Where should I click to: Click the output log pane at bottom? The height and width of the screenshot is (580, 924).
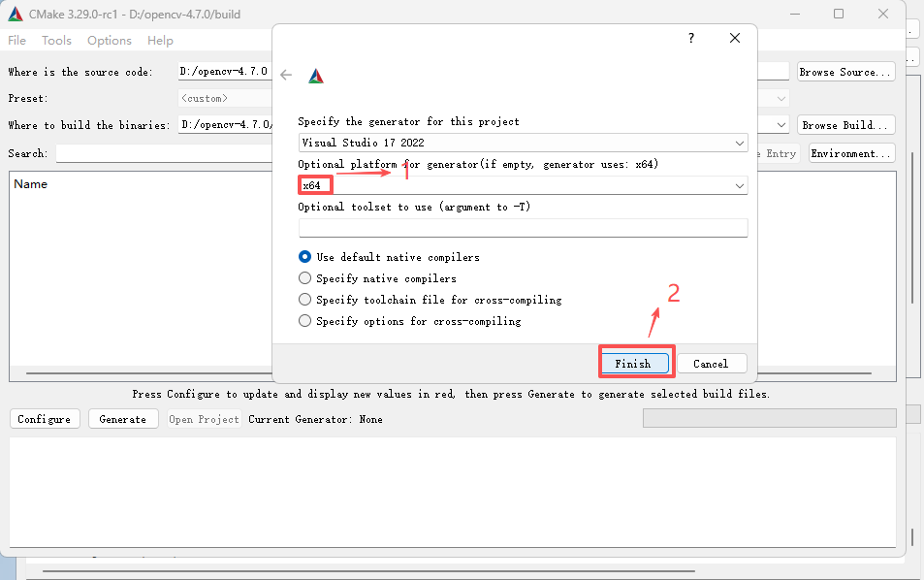(453, 492)
